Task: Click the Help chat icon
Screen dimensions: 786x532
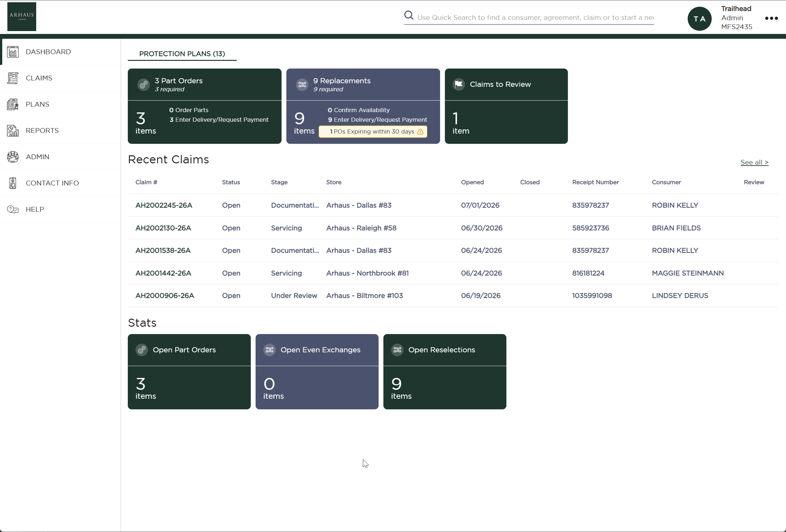Action: [13, 210]
